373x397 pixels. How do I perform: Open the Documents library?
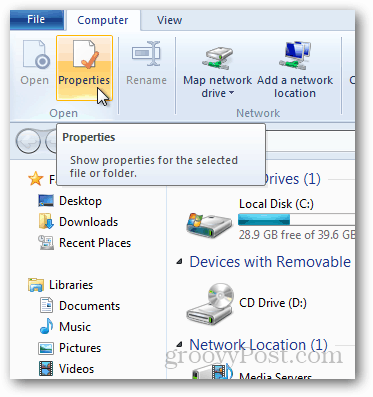[89, 306]
